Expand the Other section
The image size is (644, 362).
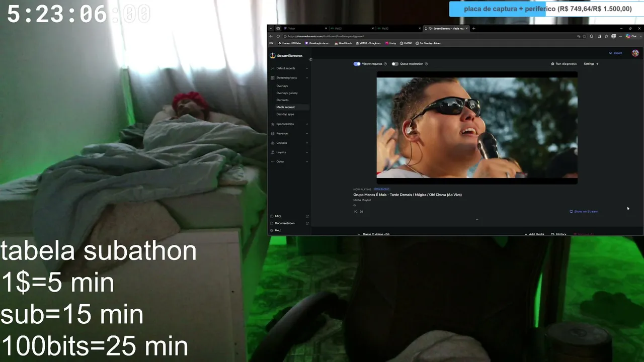[x=307, y=162]
